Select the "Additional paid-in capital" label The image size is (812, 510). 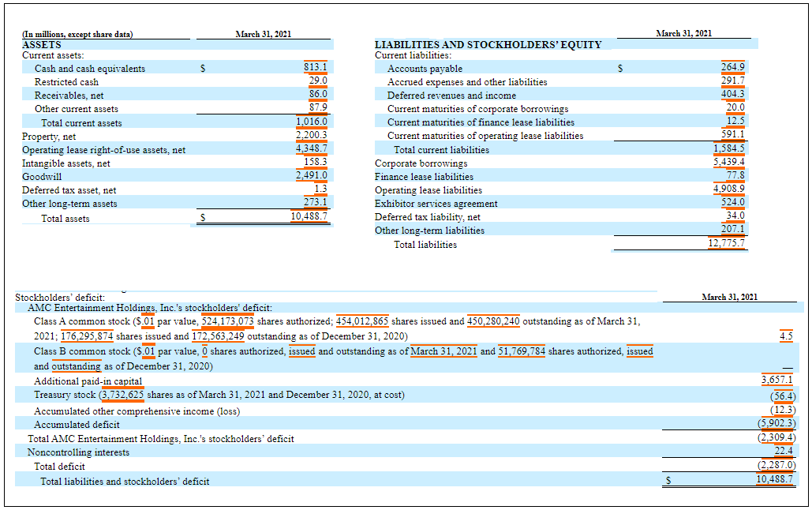tap(88, 381)
